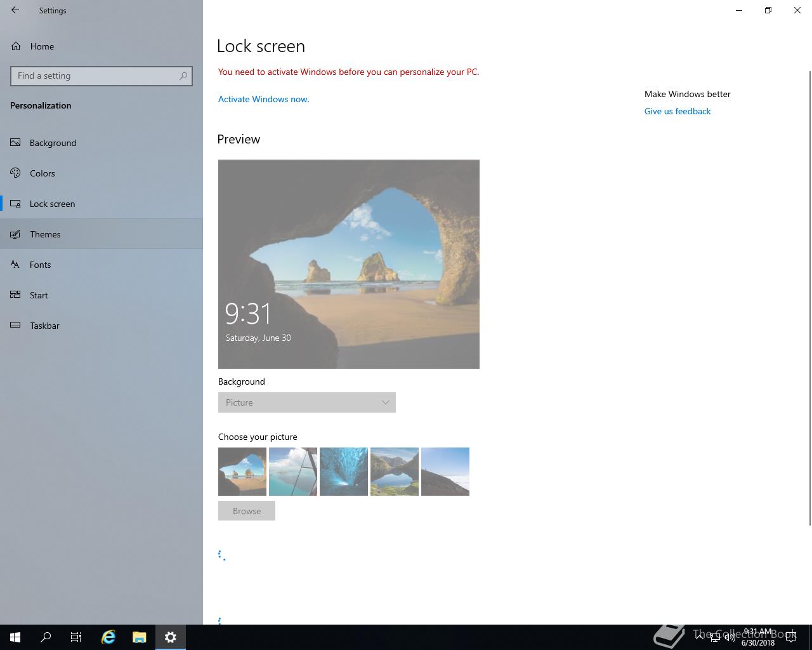This screenshot has width=812, height=650.
Task: Click the Find a setting search box
Action: 101,76
